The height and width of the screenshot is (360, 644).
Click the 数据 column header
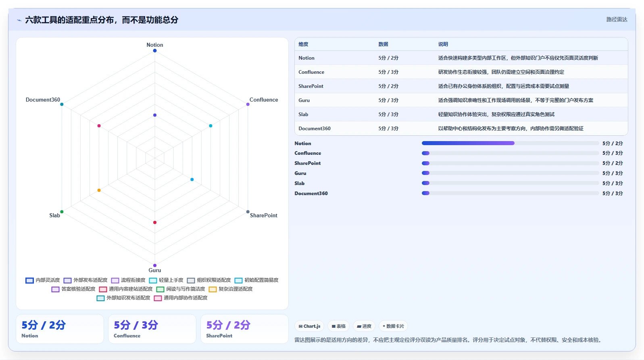point(383,44)
